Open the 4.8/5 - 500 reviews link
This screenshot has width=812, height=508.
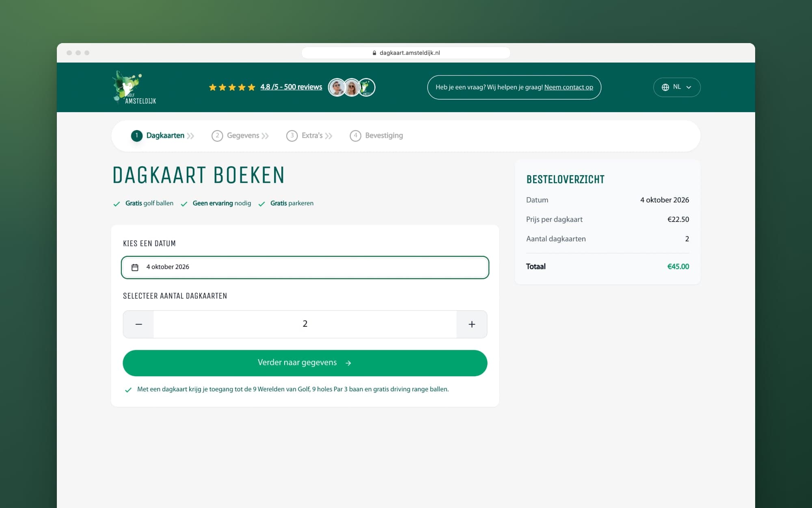coord(291,87)
